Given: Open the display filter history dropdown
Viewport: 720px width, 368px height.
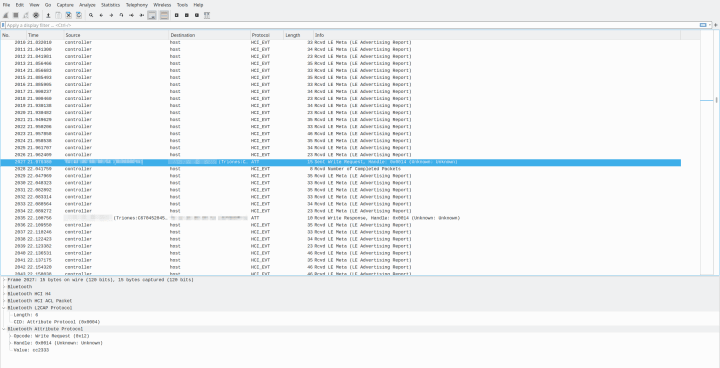Looking at the screenshot, I should tap(709, 25).
